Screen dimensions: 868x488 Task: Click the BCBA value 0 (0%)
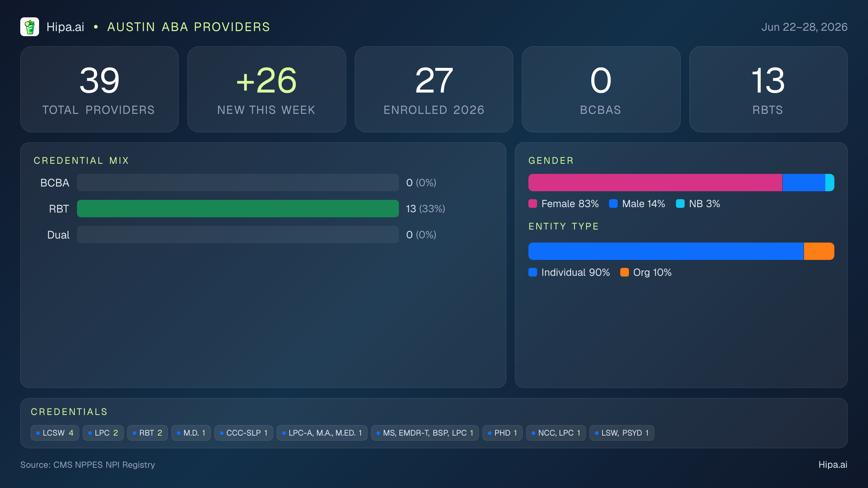421,183
